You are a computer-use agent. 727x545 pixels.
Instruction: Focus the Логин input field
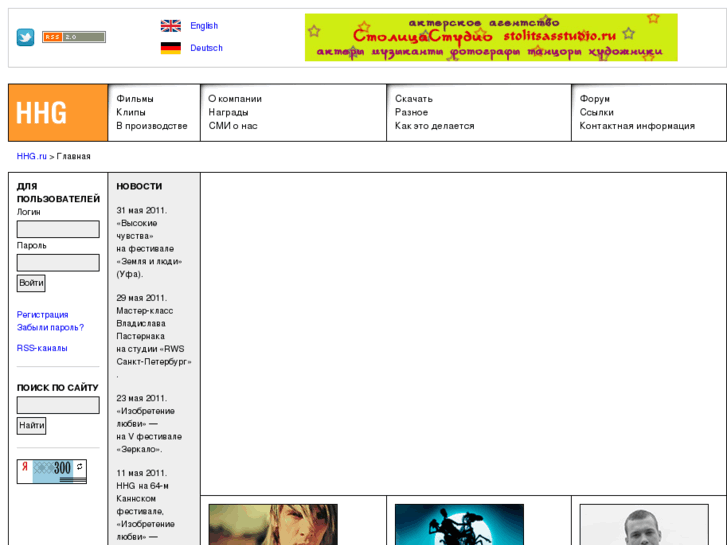[x=58, y=229]
